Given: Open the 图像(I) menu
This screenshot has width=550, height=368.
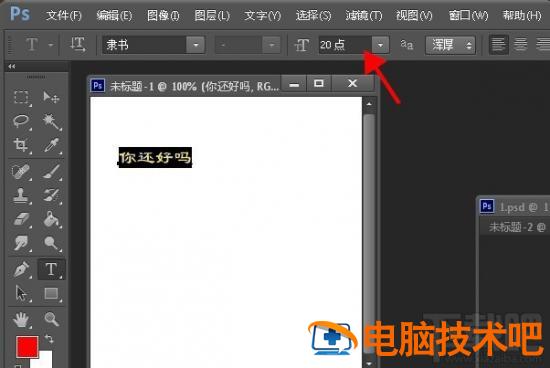Looking at the screenshot, I should tap(163, 16).
